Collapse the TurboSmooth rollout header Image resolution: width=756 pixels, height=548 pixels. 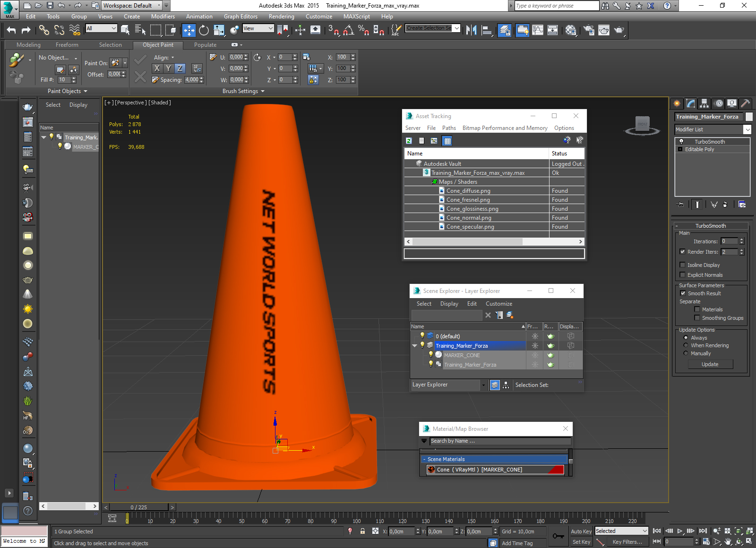click(x=711, y=226)
